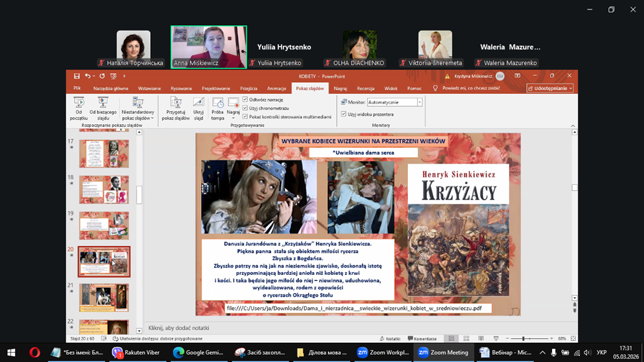Screen dimensions: 644x362
Task: Expand the Monitor dropdown list
Action: [419, 102]
